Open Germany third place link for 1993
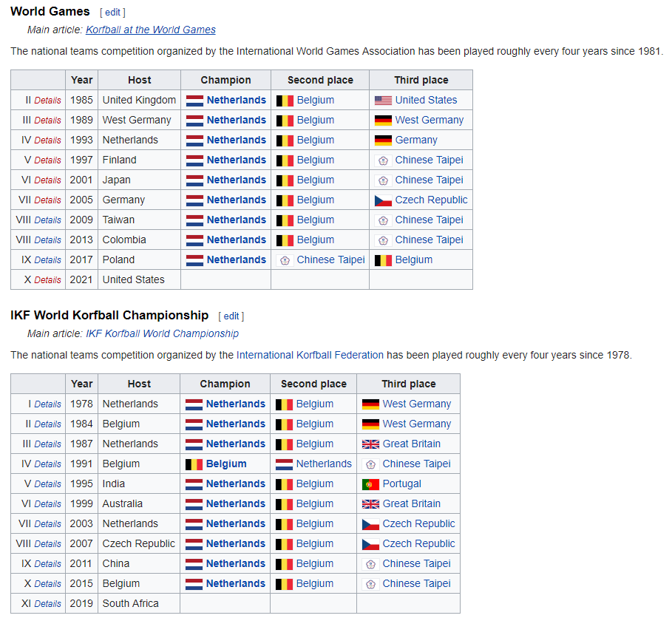Viewport: 672px width, 621px height. [416, 140]
